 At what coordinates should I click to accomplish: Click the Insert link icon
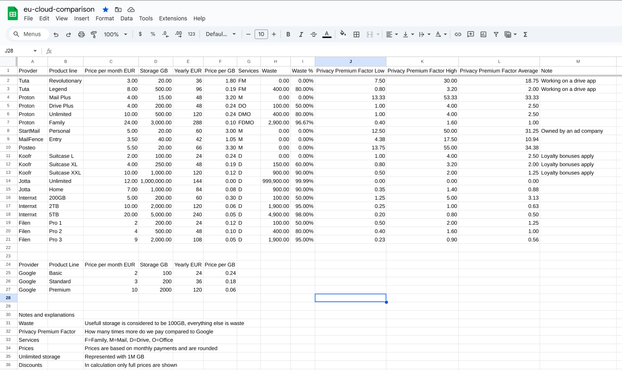point(458,35)
